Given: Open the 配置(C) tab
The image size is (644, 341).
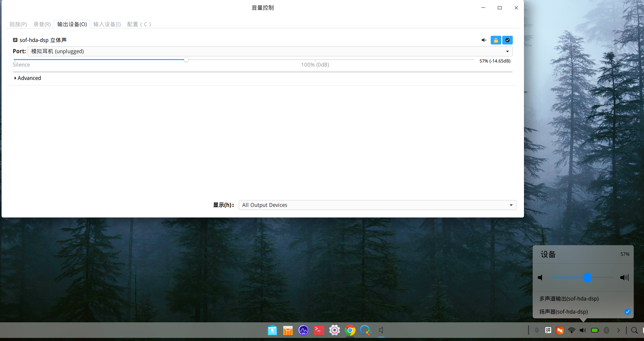Looking at the screenshot, I should pyautogui.click(x=139, y=24).
